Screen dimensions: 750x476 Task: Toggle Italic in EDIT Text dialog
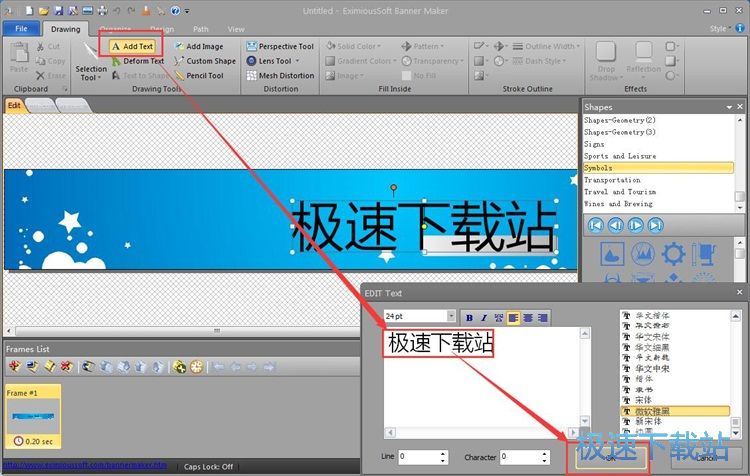[484, 318]
